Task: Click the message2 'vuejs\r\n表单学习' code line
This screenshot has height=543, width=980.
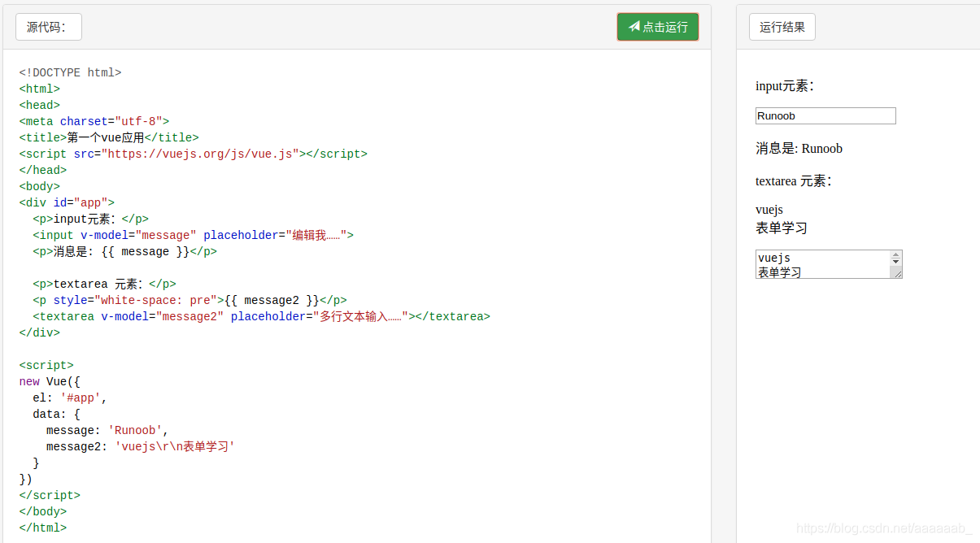Action: pos(140,446)
